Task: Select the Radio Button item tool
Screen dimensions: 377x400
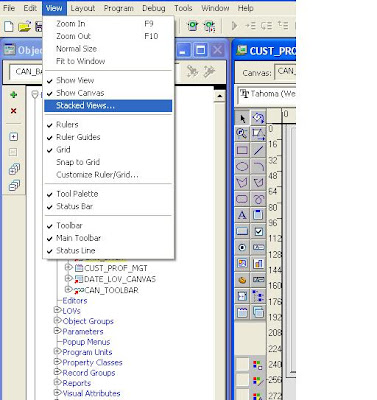Action: (x=242, y=247)
